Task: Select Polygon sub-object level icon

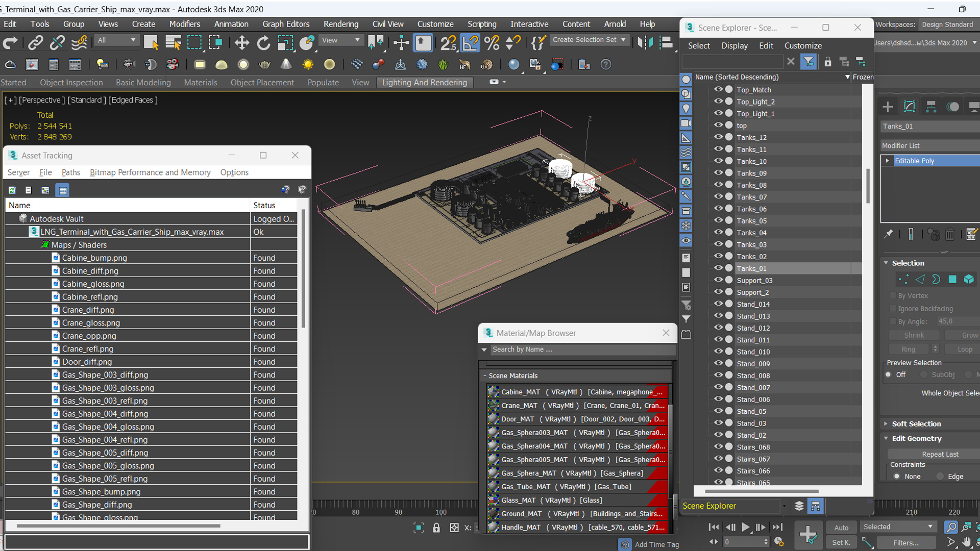Action: 952,279
